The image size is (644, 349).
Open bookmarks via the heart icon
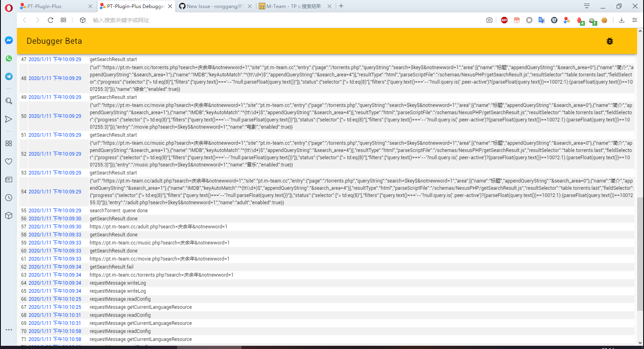click(9, 162)
